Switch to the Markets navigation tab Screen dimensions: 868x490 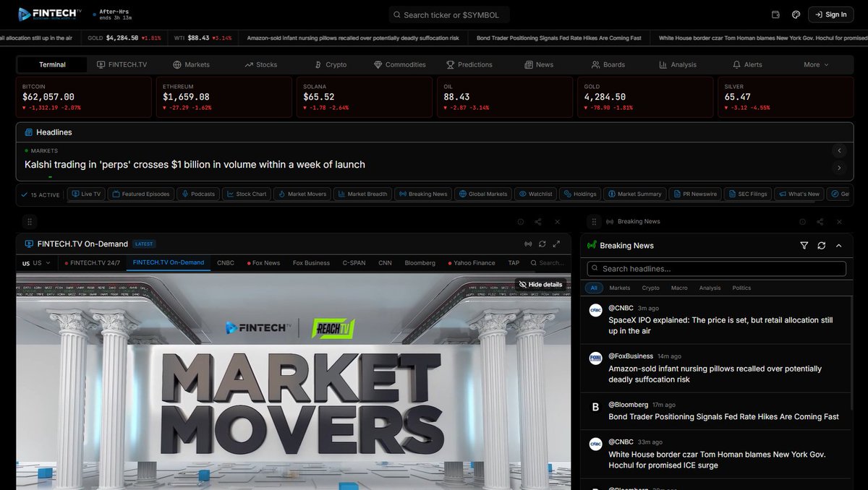(192, 64)
